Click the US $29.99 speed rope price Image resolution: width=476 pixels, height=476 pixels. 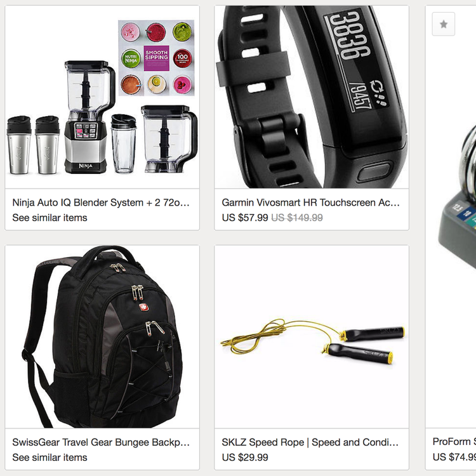click(x=245, y=458)
